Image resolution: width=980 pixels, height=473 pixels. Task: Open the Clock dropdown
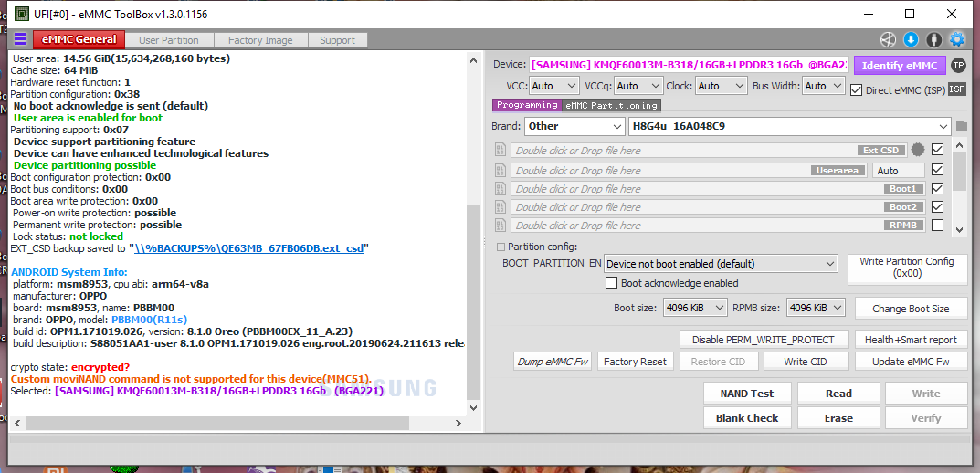pyautogui.click(x=722, y=86)
